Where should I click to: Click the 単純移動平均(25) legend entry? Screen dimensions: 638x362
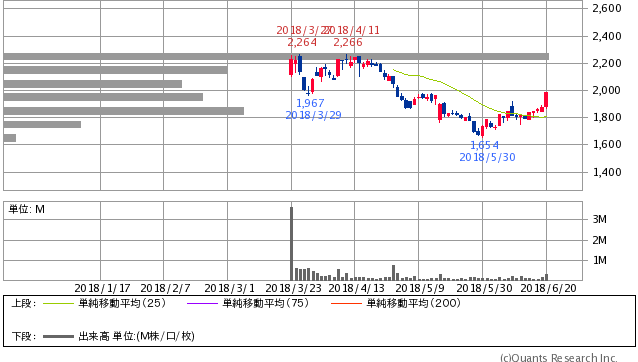click(122, 303)
